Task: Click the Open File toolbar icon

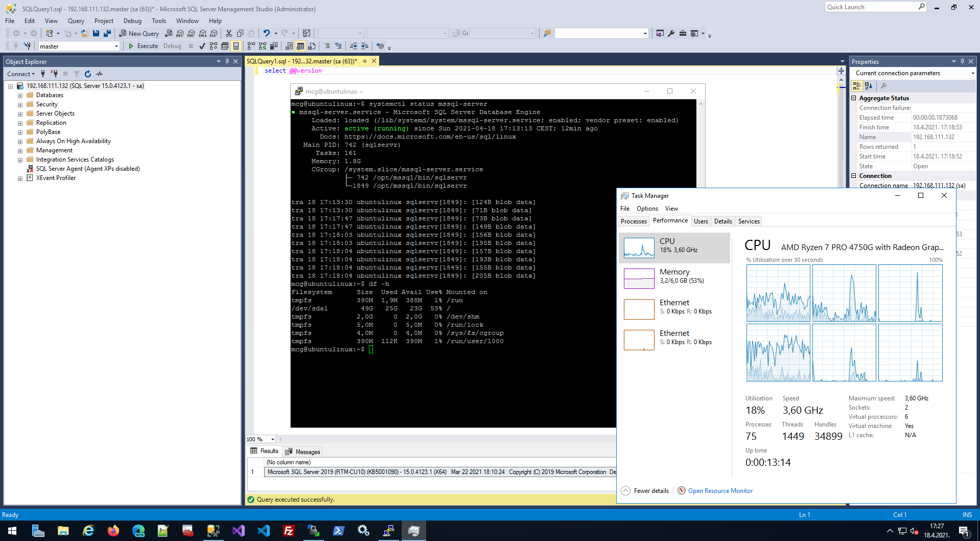Action: [85, 33]
